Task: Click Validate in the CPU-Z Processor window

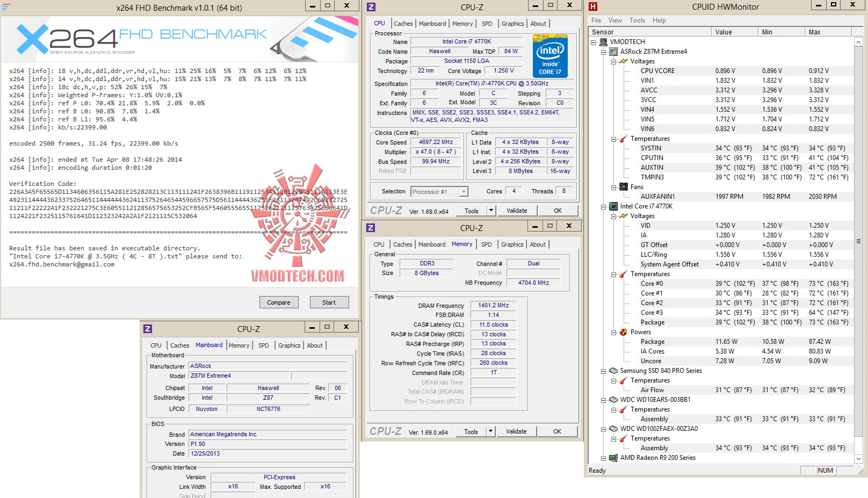Action: coord(517,211)
